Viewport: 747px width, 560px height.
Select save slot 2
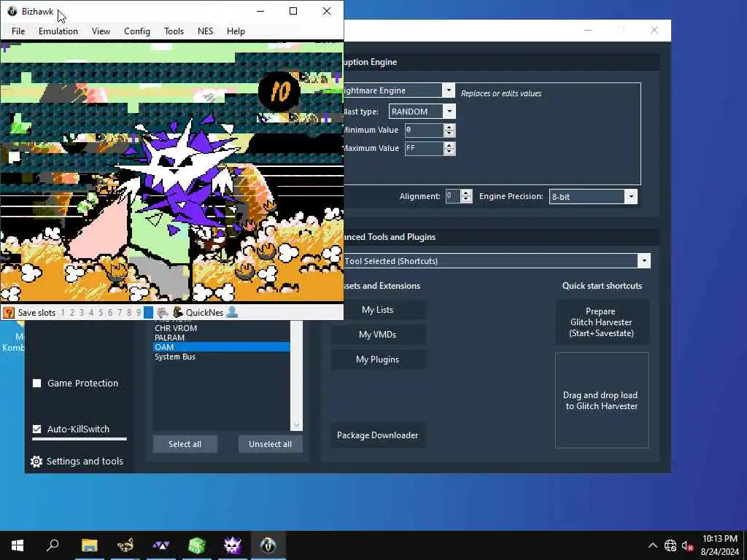click(72, 312)
